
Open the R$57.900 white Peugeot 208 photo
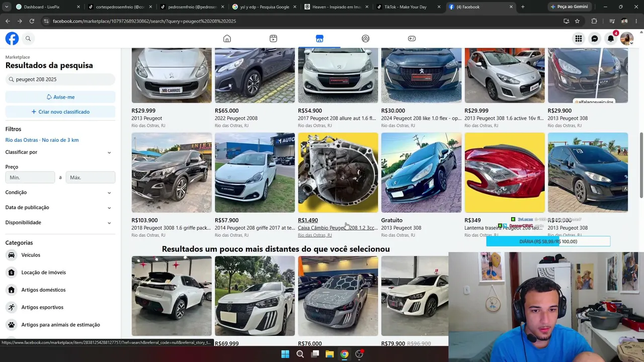pyautogui.click(x=255, y=172)
